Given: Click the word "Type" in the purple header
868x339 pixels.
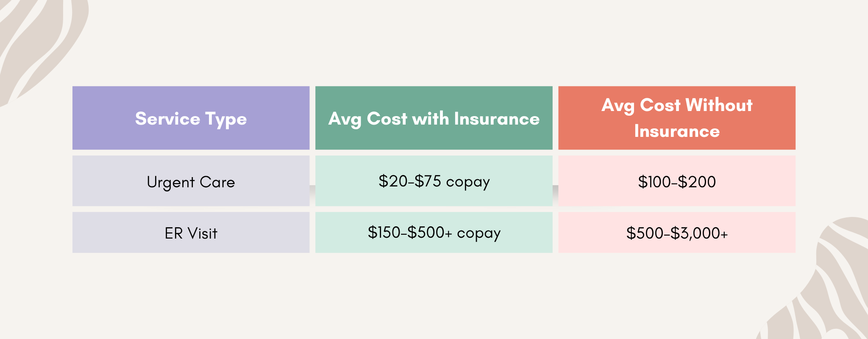Looking at the screenshot, I should (226, 119).
